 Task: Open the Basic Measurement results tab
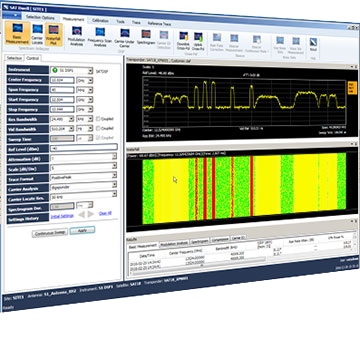143,246
